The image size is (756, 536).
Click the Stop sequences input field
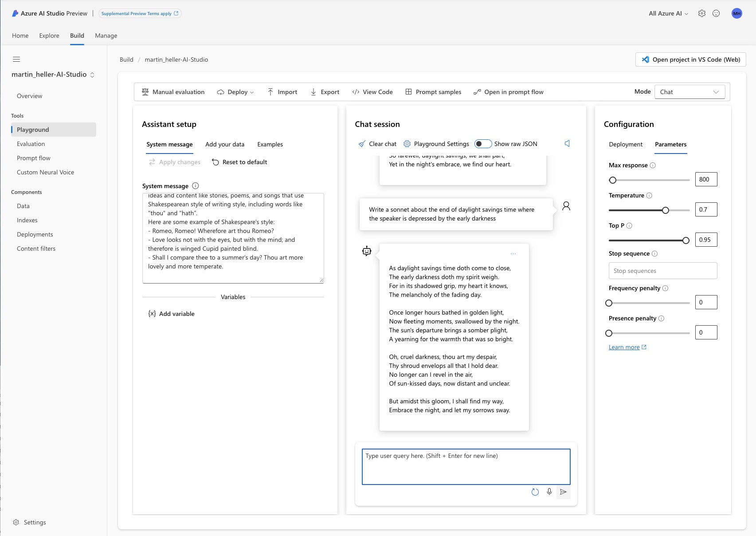pyautogui.click(x=663, y=271)
